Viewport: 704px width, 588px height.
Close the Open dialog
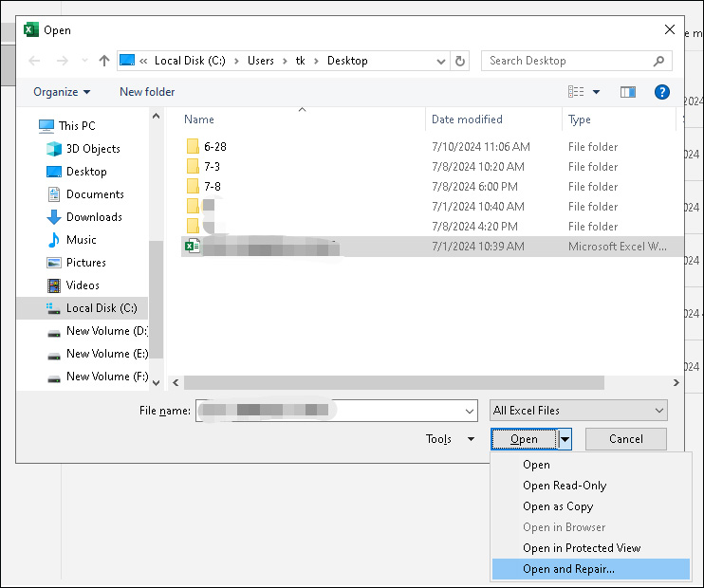[x=670, y=29]
